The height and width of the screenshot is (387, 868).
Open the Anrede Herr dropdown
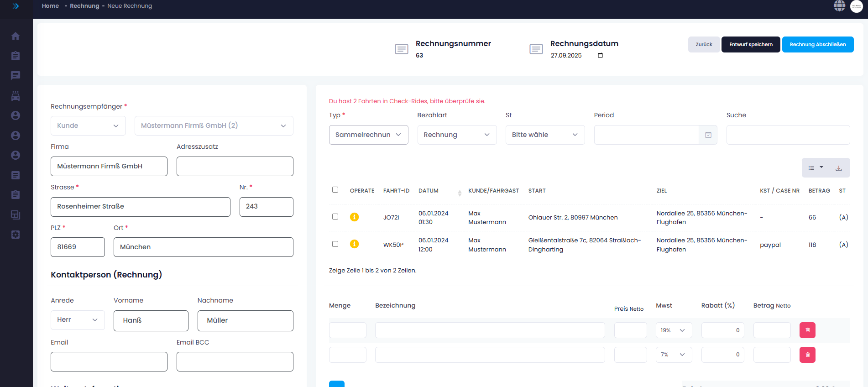click(x=78, y=320)
